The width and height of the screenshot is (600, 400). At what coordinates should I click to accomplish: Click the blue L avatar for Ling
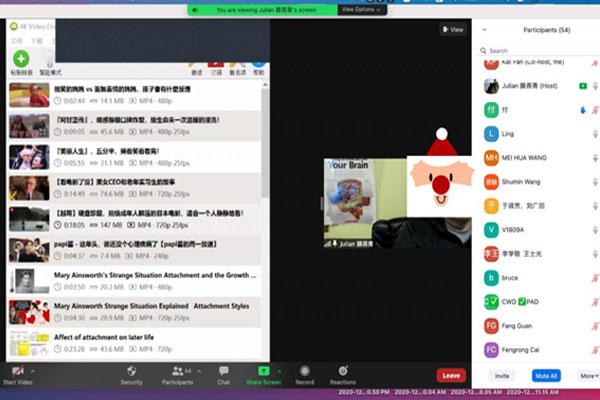point(491,134)
